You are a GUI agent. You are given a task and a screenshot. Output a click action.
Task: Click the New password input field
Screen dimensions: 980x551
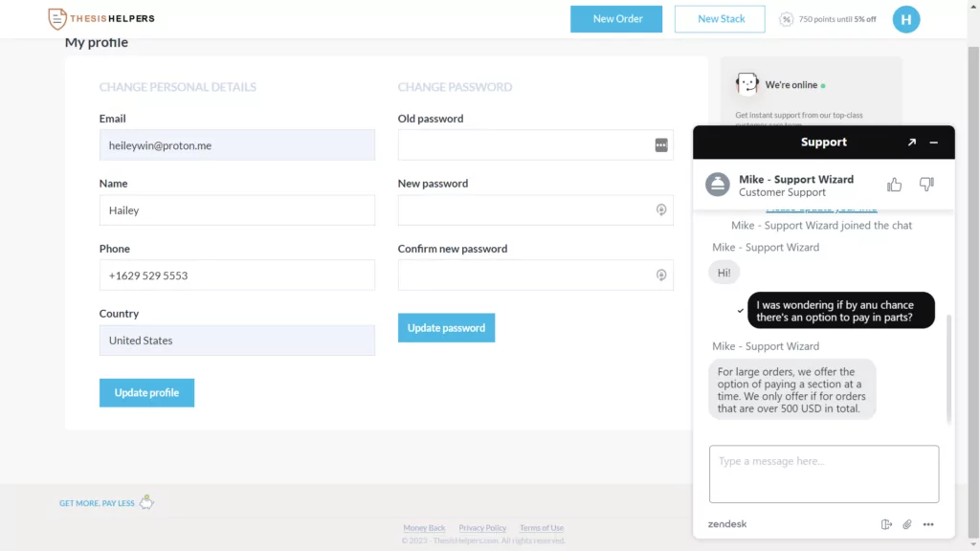[x=536, y=209]
